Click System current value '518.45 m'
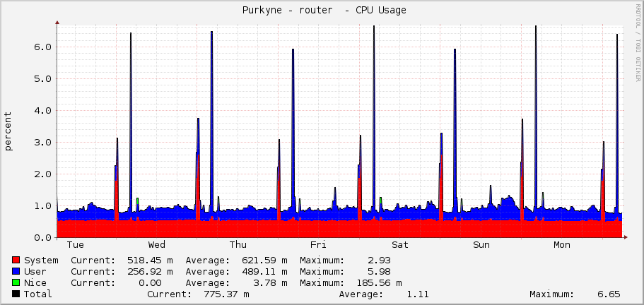Viewport: 644px width, 305px height. coord(150,260)
